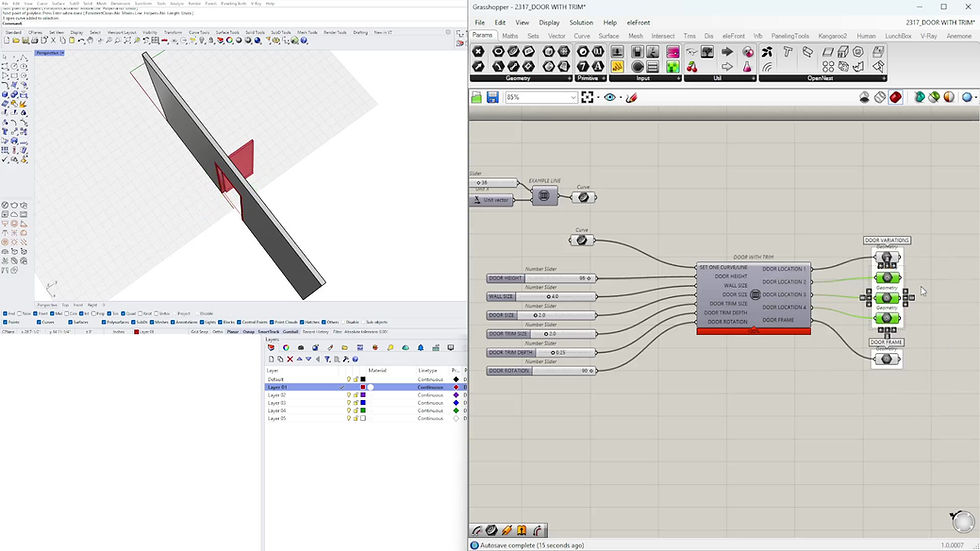Select the red Shaded preview mode icon
Screen dimensions: 980x551
tap(895, 97)
